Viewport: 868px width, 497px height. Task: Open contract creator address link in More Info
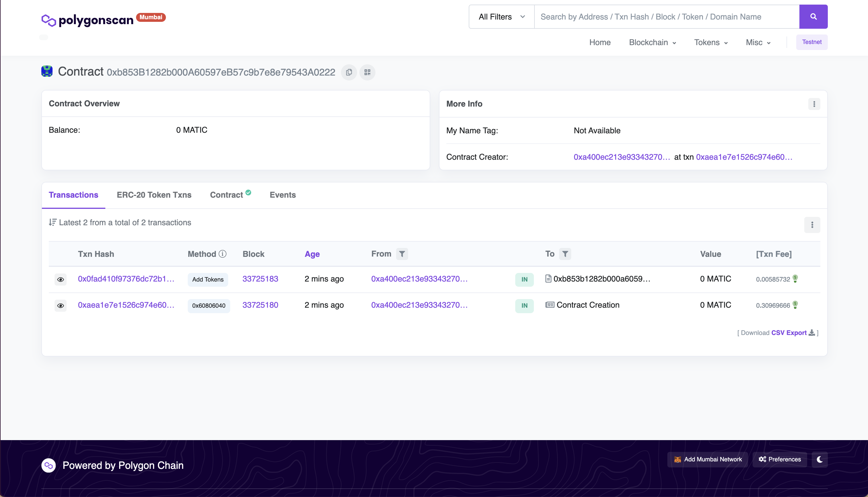[621, 157]
